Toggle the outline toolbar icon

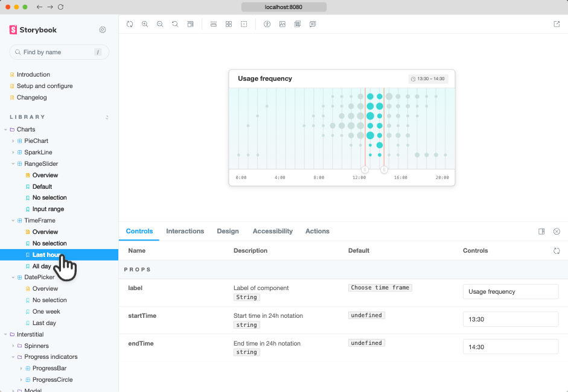point(244,24)
